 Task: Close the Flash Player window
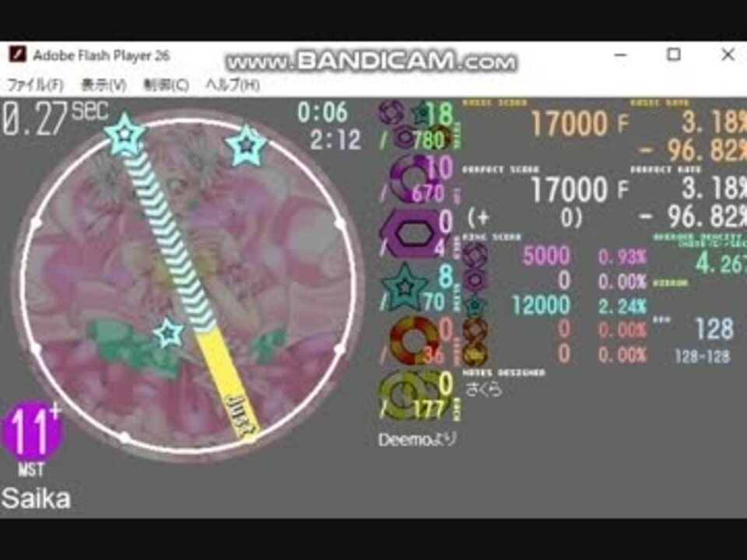(728, 54)
